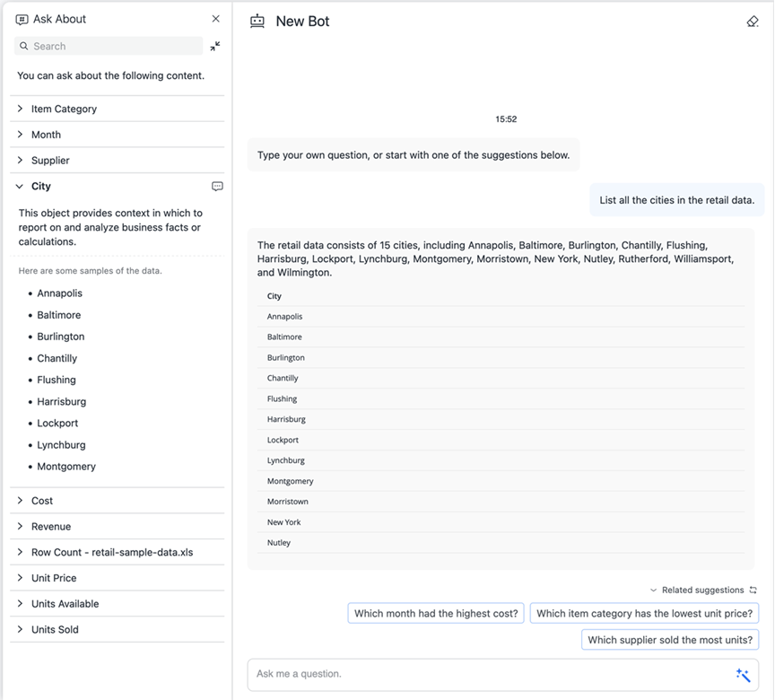Collapse the City object

point(20,187)
